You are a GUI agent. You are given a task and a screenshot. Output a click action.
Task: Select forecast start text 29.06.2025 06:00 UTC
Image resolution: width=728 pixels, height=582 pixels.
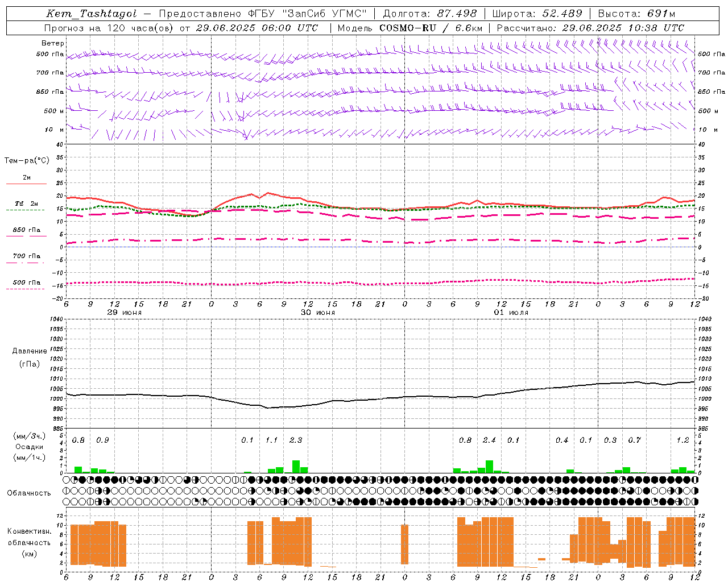[257, 28]
